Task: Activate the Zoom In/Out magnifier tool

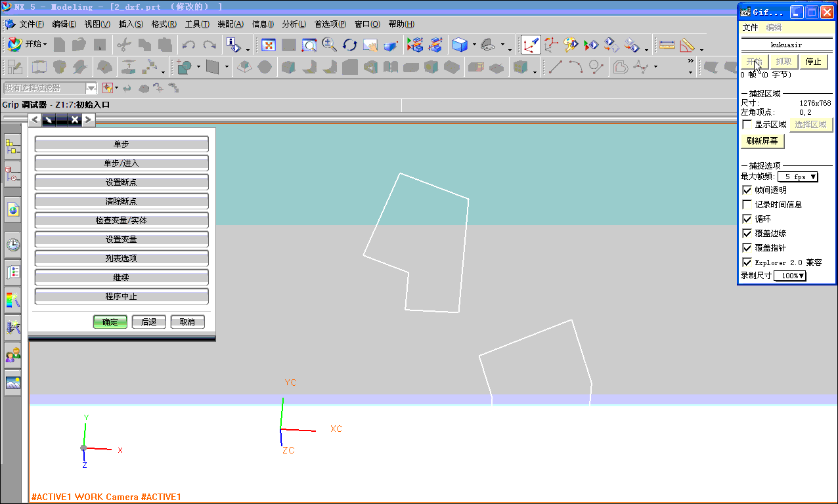Action: 330,45
